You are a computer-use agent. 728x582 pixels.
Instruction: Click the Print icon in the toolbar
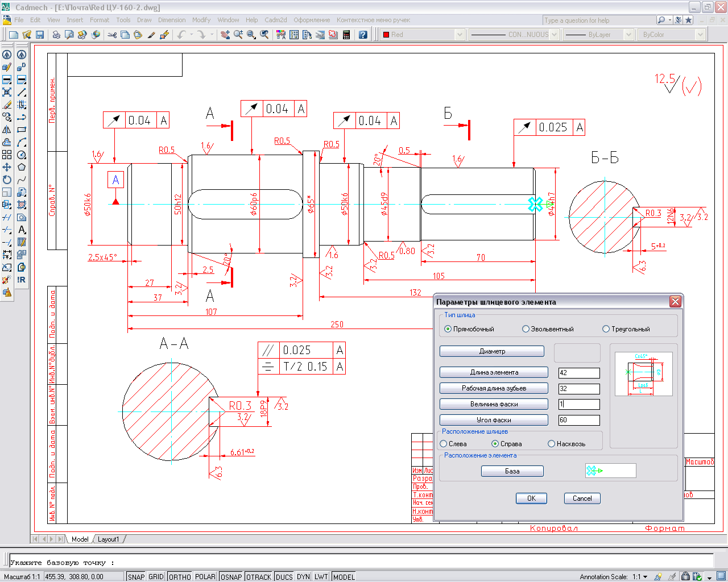[56, 35]
